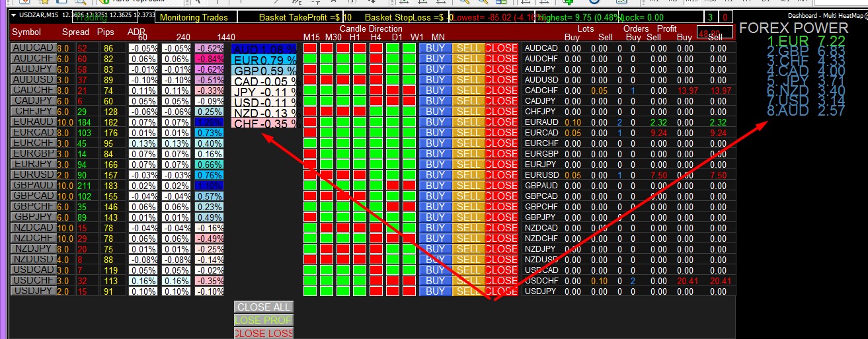Image resolution: width=868 pixels, height=339 pixels.
Task: Select the CHF -0.35 % strength box
Action: click(264, 124)
